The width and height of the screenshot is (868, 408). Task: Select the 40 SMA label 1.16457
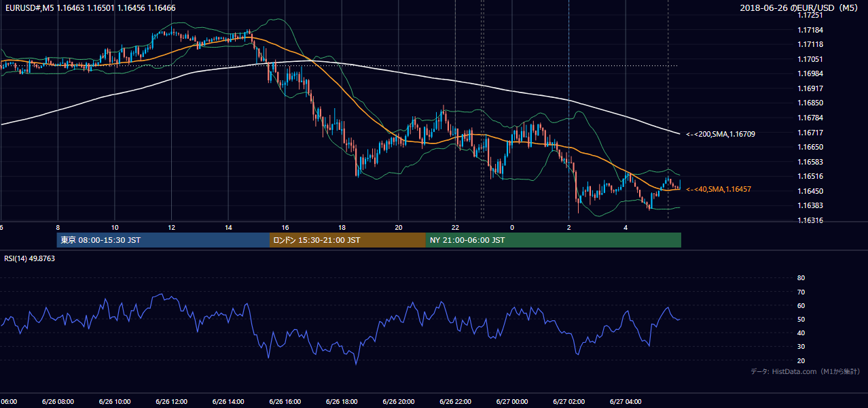tap(719, 189)
